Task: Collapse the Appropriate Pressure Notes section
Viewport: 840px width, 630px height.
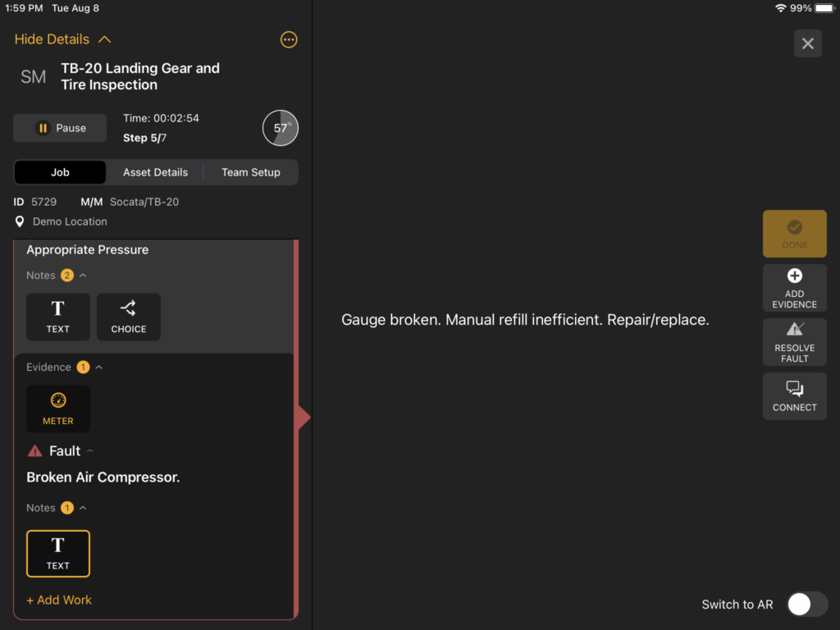Action: (83, 276)
